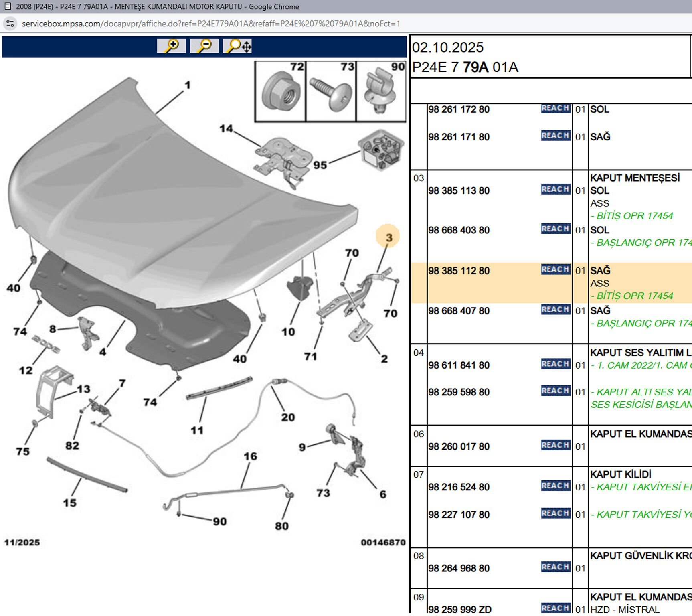Screen dimensions: 692x616
Task: Click callout number 14 on the diagram
Action: (226, 128)
